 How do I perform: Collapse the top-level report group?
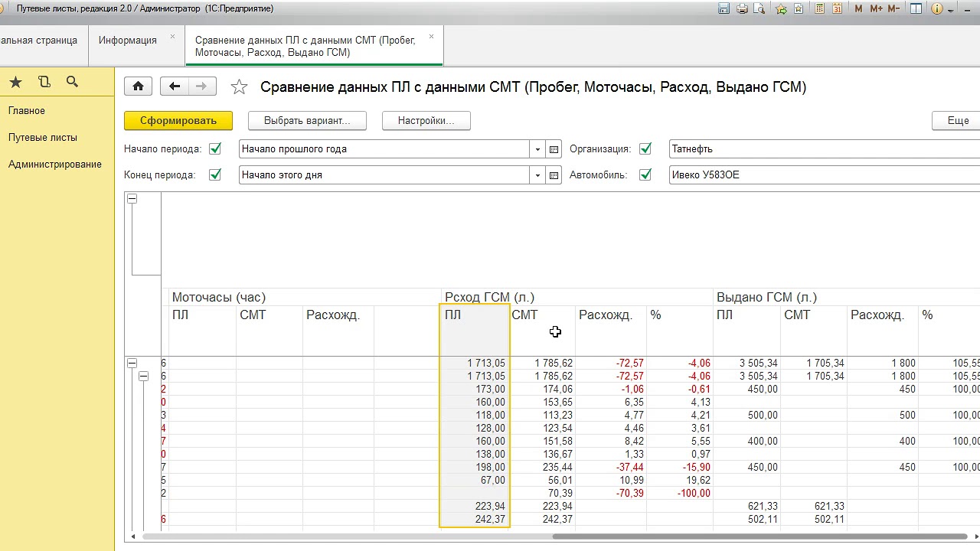tap(132, 364)
